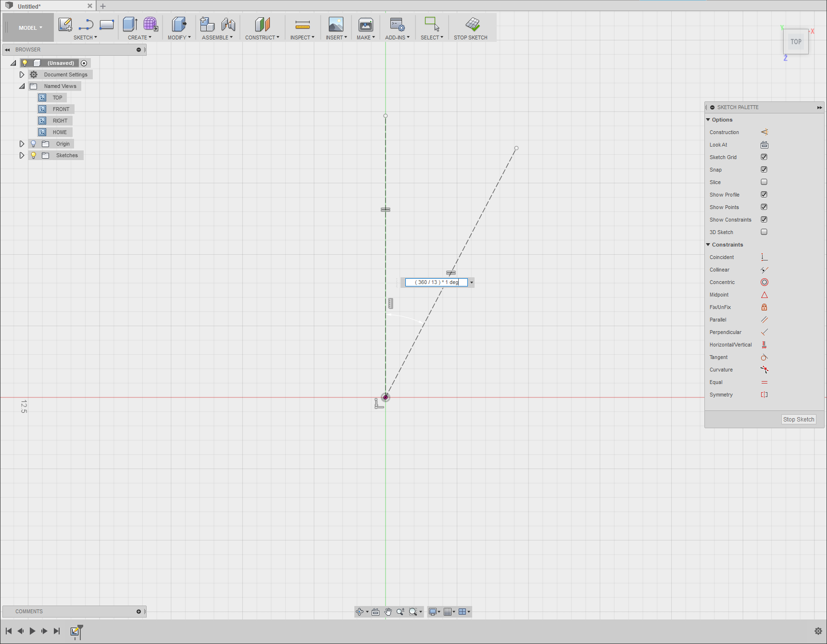Apply the Perpendicular constraint
827x644 pixels.
pyautogui.click(x=764, y=332)
